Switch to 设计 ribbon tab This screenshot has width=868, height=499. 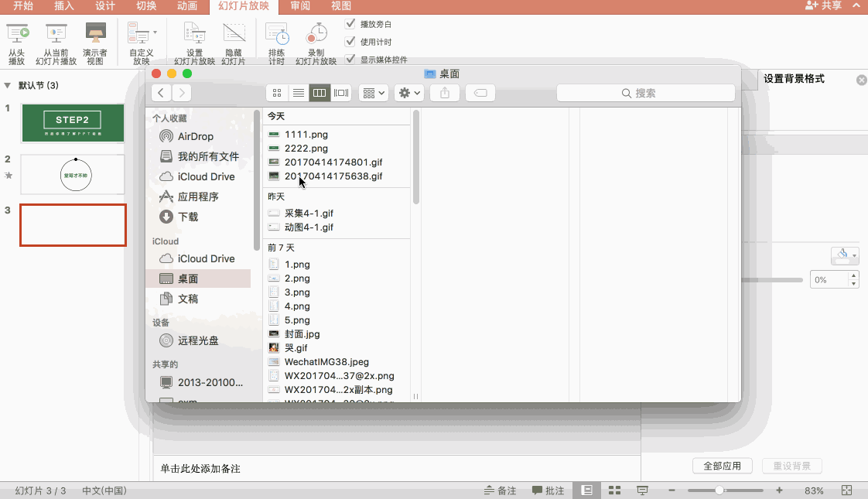click(105, 6)
